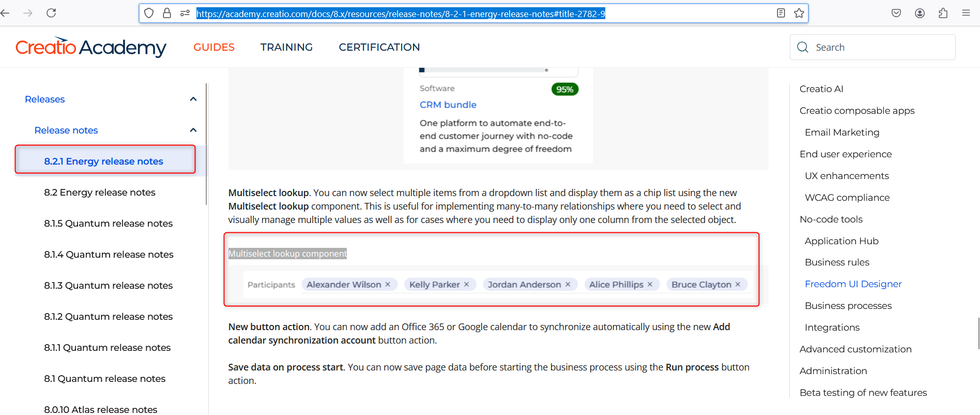980x415 pixels.
Task: Remove the Kelly Parker chip
Action: (x=466, y=285)
